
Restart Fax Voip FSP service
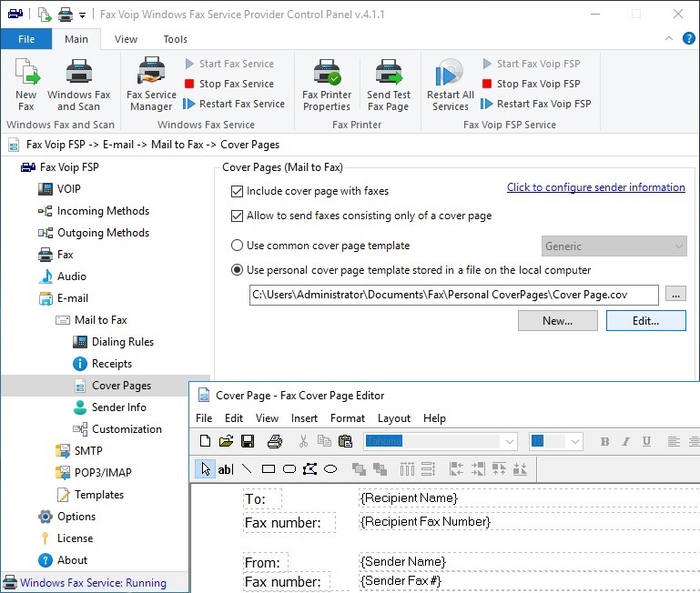(536, 104)
